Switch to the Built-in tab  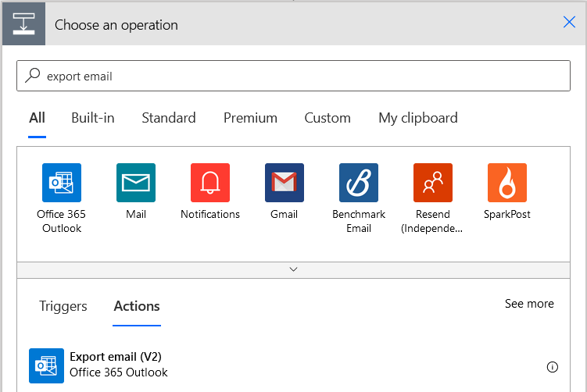[93, 118]
